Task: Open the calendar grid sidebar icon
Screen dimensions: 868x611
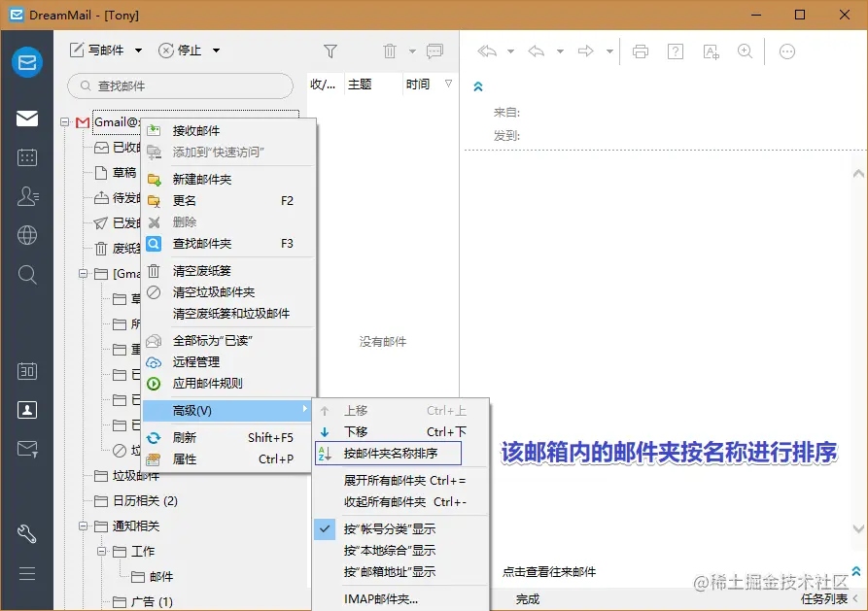Action: pyautogui.click(x=27, y=157)
